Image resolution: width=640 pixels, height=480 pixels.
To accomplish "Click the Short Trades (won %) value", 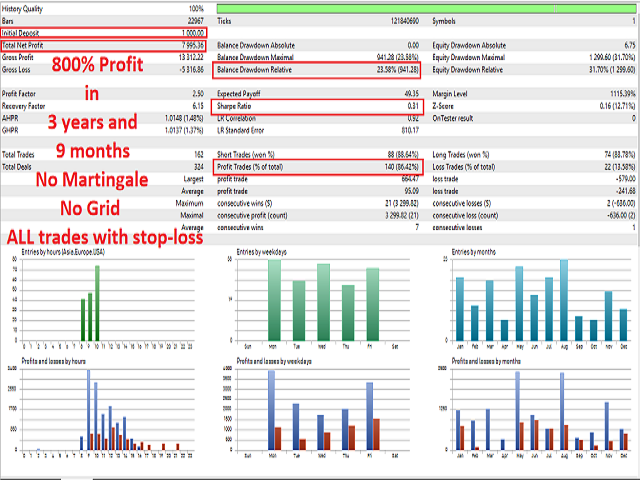I will (x=398, y=155).
